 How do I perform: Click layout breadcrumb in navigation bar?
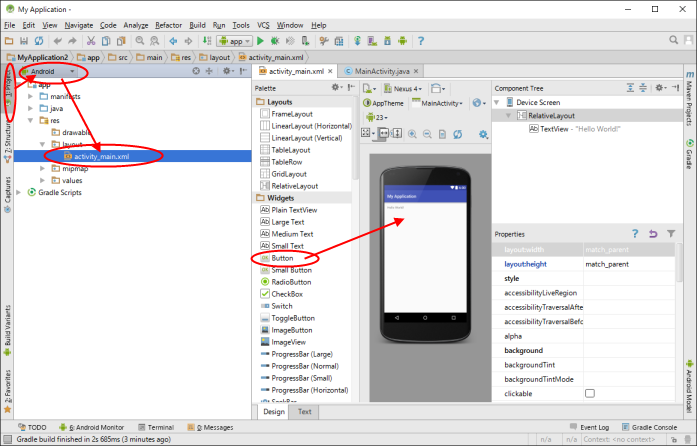215,57
